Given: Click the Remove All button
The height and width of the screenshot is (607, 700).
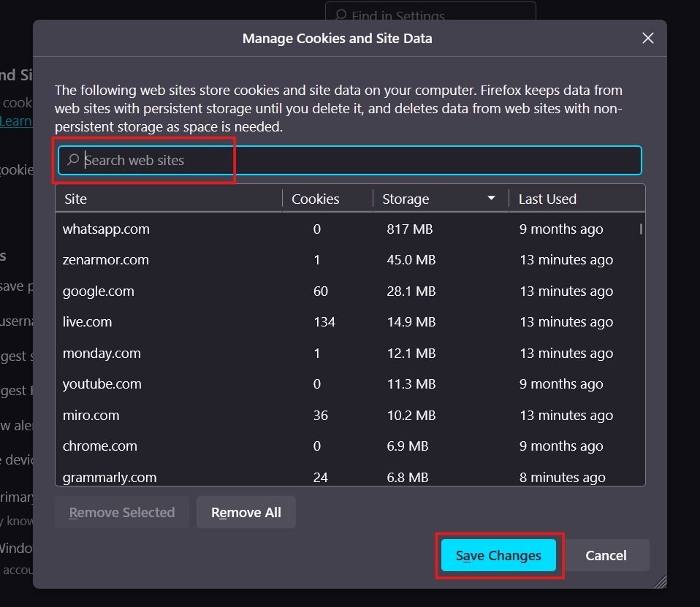Looking at the screenshot, I should point(246,513).
